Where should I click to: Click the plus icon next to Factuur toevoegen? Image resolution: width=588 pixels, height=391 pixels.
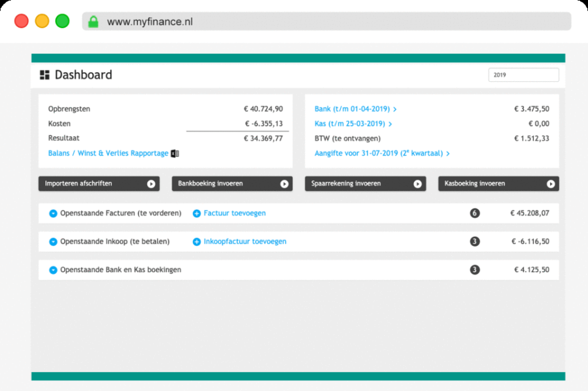click(197, 213)
